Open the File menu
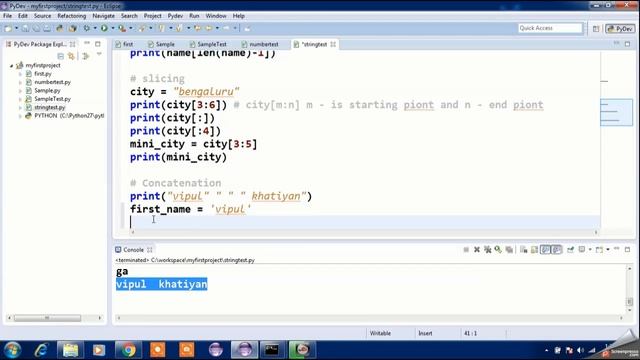The width and height of the screenshot is (640, 360). pyautogui.click(x=7, y=16)
